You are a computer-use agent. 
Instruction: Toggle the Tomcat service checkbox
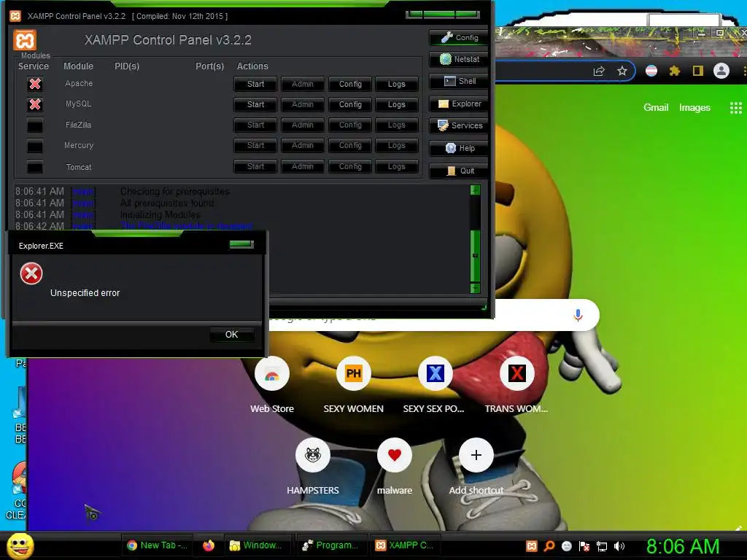[x=35, y=167]
